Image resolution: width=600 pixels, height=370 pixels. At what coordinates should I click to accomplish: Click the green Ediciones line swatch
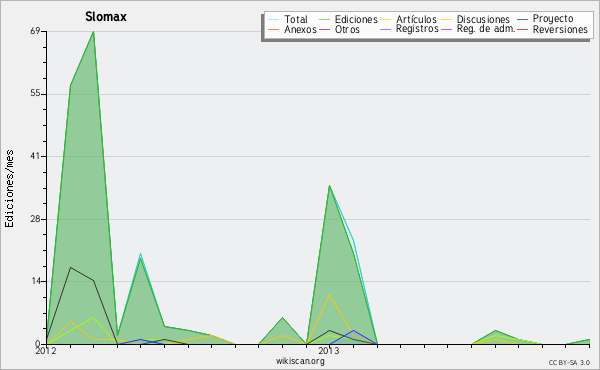pyautogui.click(x=324, y=20)
